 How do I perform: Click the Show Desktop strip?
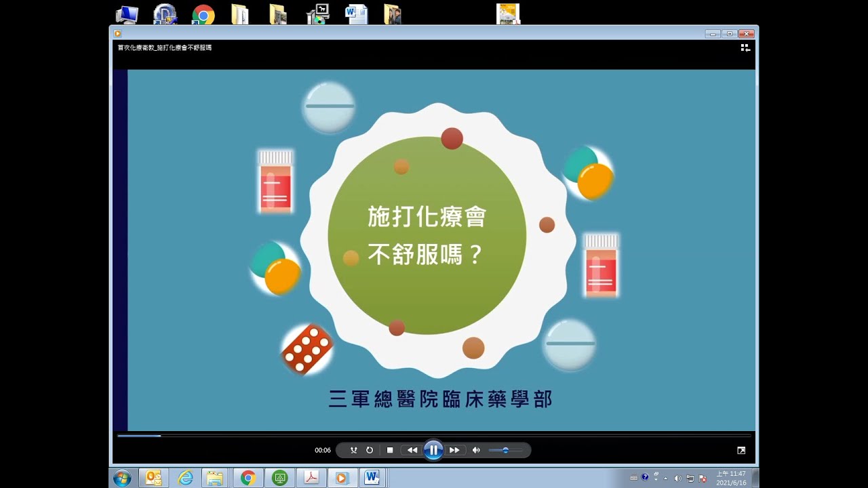click(755, 478)
